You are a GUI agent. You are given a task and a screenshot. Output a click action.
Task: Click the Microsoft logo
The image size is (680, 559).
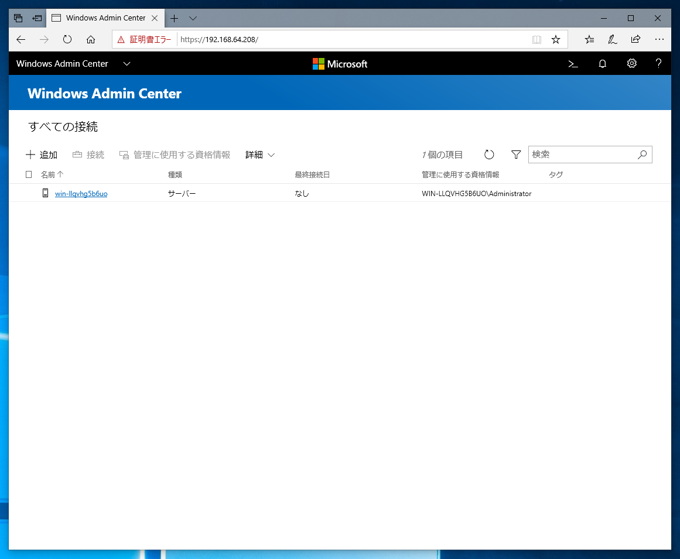340,64
